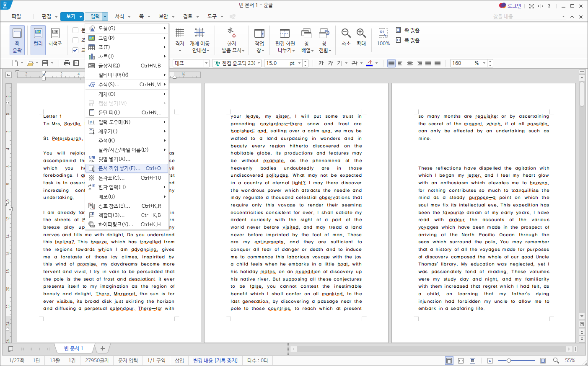This screenshot has width=588, height=366.
Task: Choose 차트(J) in the 입력 menu
Action: (127, 56)
